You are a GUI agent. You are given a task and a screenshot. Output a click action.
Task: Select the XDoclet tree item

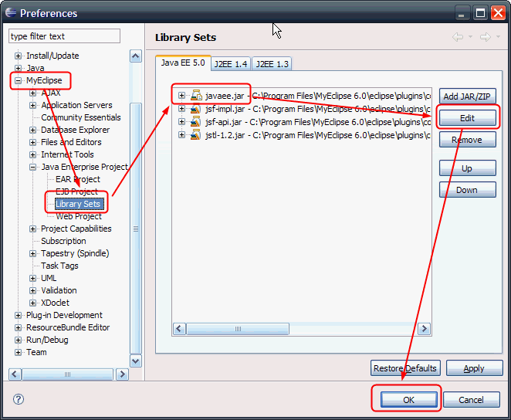tap(55, 303)
